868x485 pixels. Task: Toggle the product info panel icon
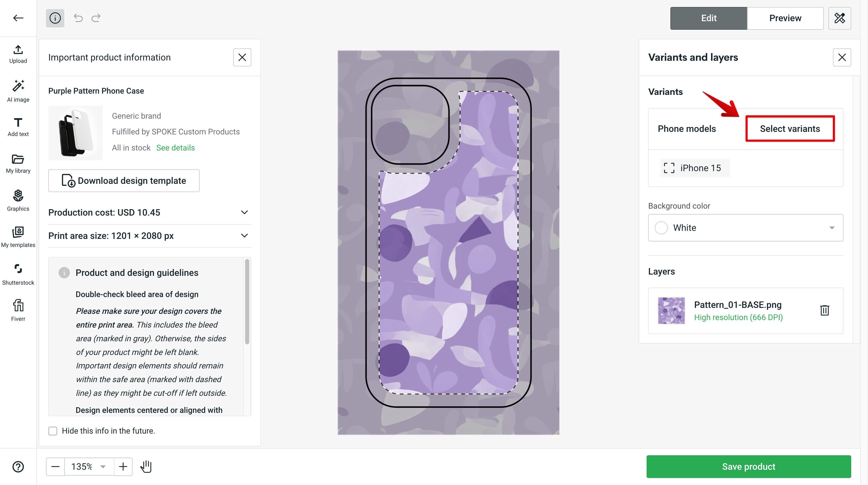pos(55,18)
